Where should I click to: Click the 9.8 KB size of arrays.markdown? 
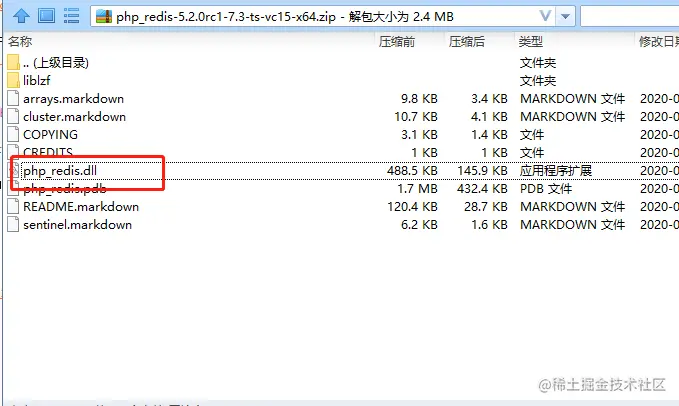tap(419, 99)
